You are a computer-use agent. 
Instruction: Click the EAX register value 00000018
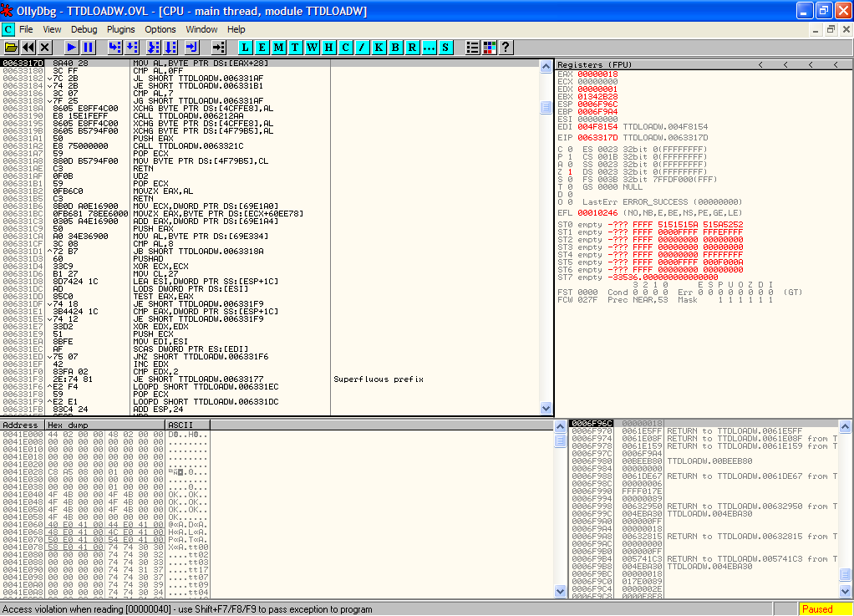[597, 74]
